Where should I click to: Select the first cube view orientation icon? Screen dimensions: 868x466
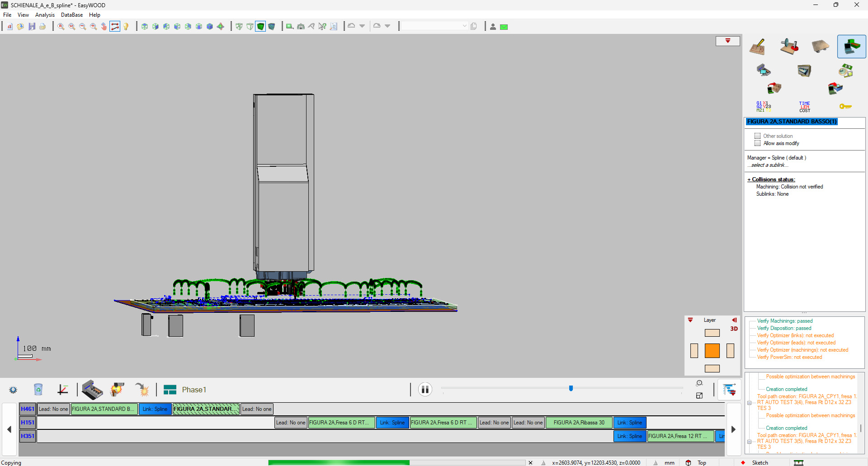point(145,27)
